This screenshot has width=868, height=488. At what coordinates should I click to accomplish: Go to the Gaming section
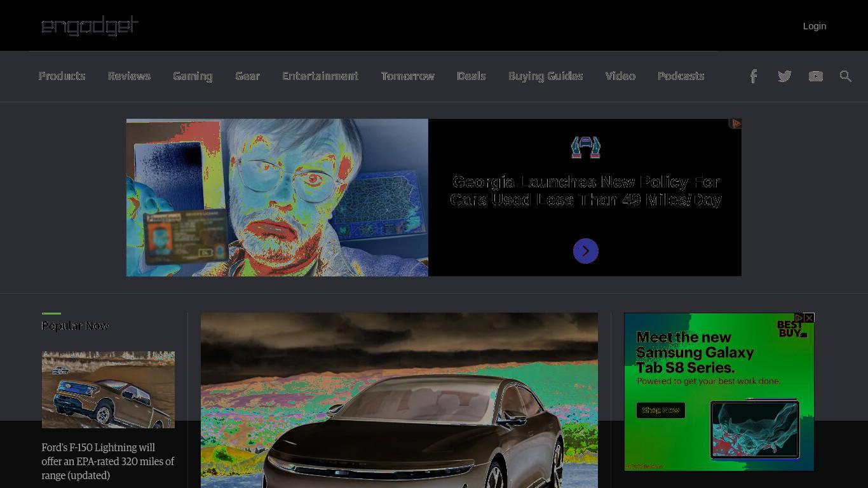(193, 76)
